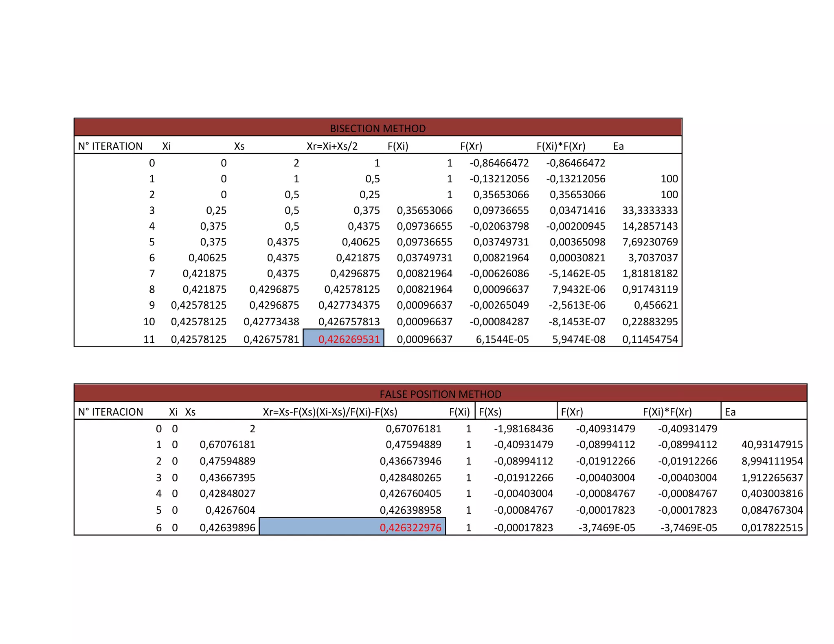Image resolution: width=834 pixels, height=644 pixels.
Task: Click the false position Xr value 0,67076181
Action: (x=413, y=429)
